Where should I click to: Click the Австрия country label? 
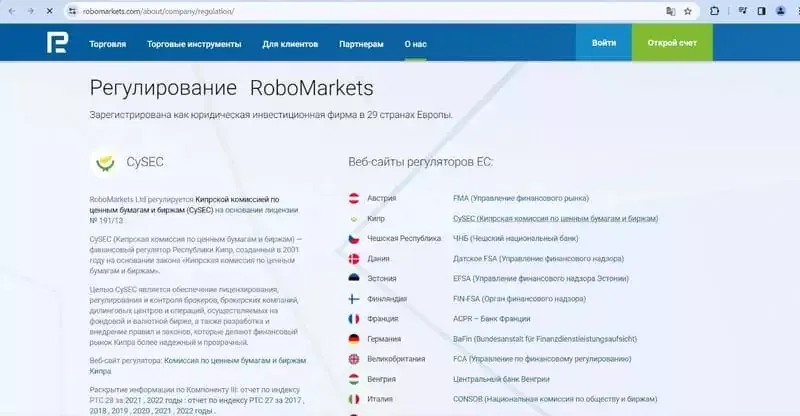pyautogui.click(x=382, y=198)
